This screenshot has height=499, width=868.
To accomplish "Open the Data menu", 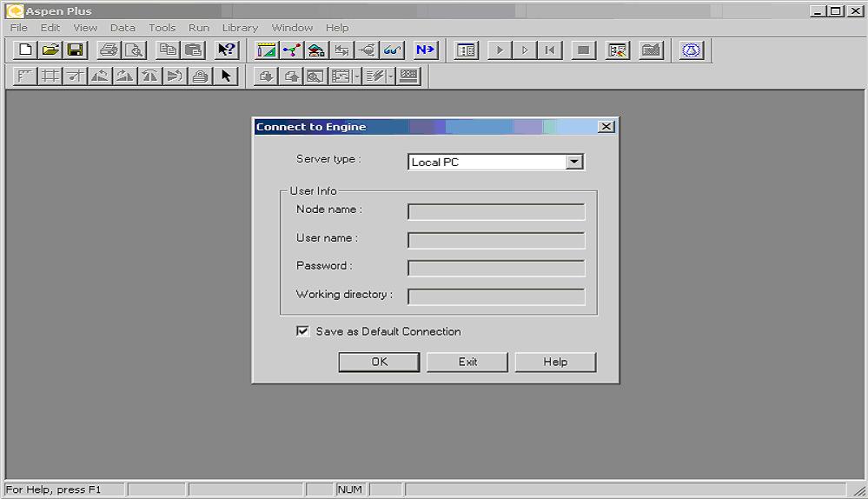I will point(123,28).
